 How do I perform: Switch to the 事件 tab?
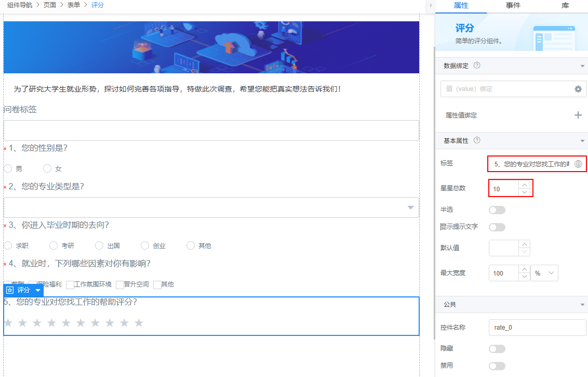pos(513,6)
